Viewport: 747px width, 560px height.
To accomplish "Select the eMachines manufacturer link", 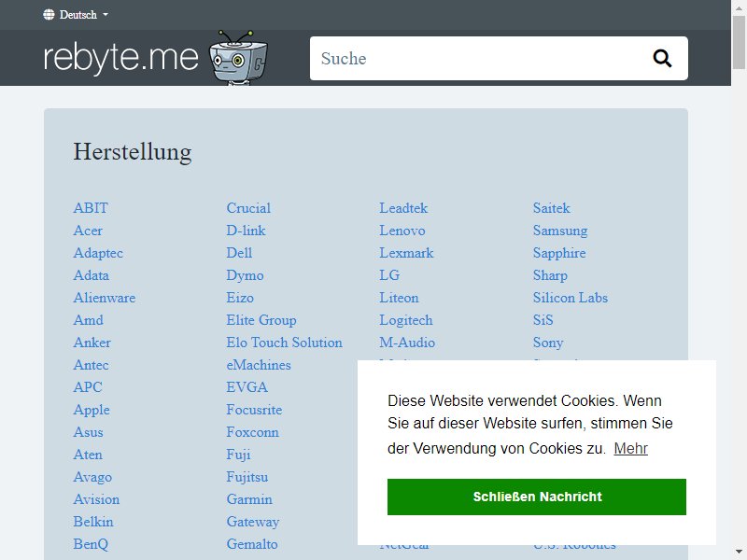I will (x=259, y=365).
